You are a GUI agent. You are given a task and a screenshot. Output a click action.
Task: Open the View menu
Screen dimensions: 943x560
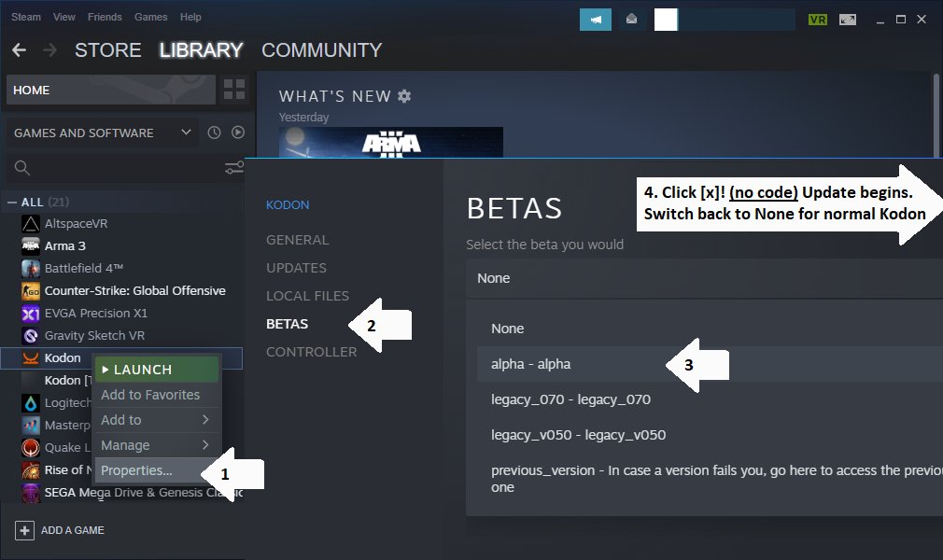(x=63, y=17)
